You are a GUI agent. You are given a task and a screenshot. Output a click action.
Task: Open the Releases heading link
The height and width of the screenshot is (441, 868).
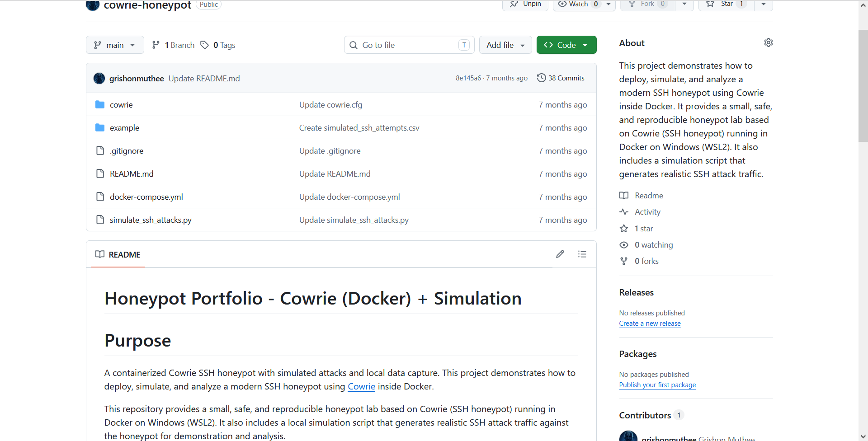[637, 292]
